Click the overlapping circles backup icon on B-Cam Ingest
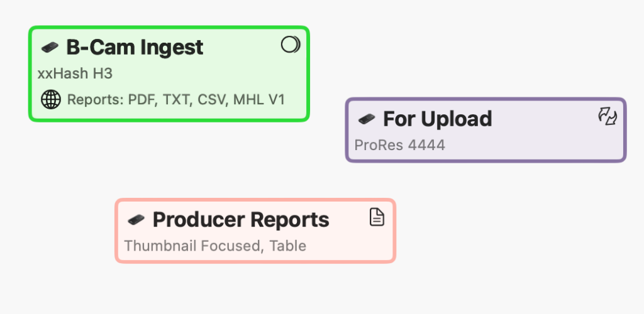 pyautogui.click(x=291, y=44)
